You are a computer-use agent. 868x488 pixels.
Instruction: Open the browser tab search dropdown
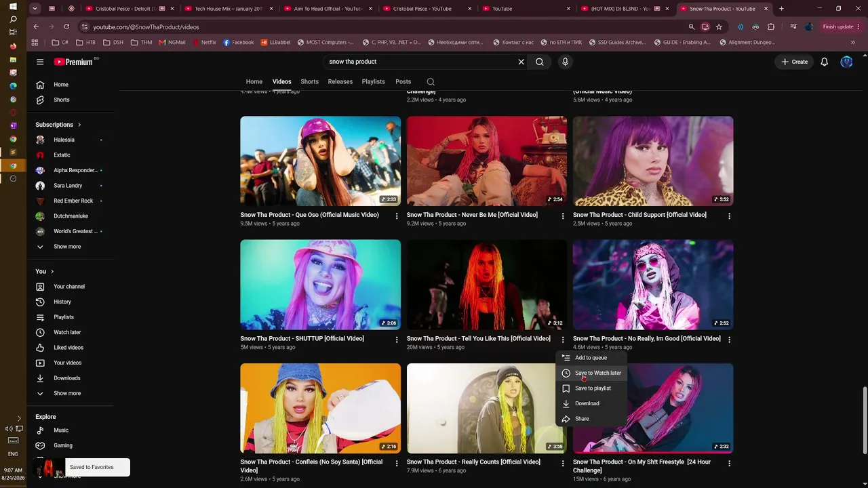coord(36,9)
